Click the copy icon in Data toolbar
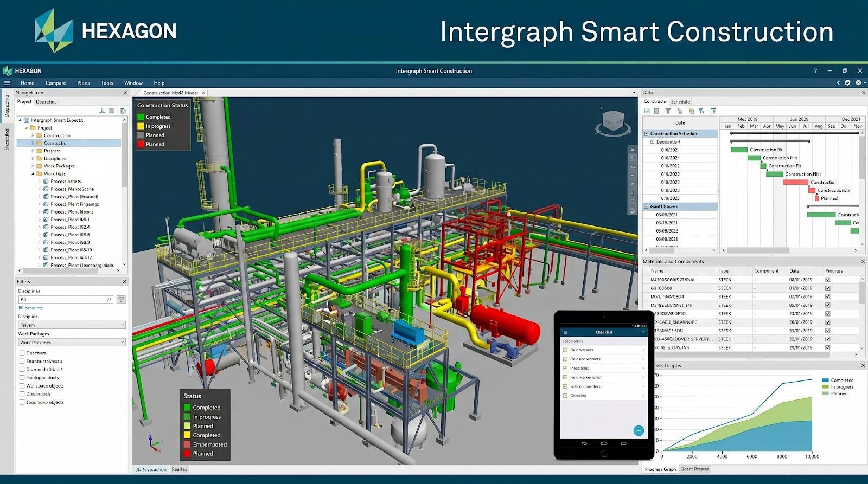Image resolution: width=868 pixels, height=484 pixels. tap(691, 111)
